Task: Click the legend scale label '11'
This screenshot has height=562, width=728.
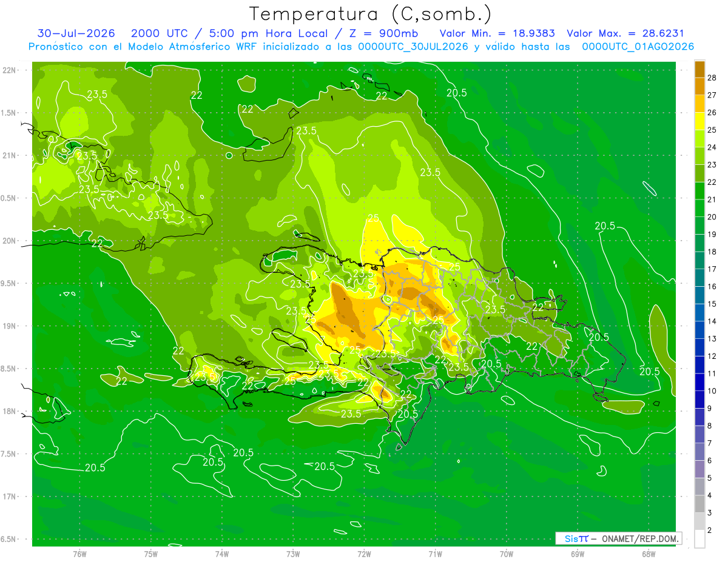Action: pos(712,373)
